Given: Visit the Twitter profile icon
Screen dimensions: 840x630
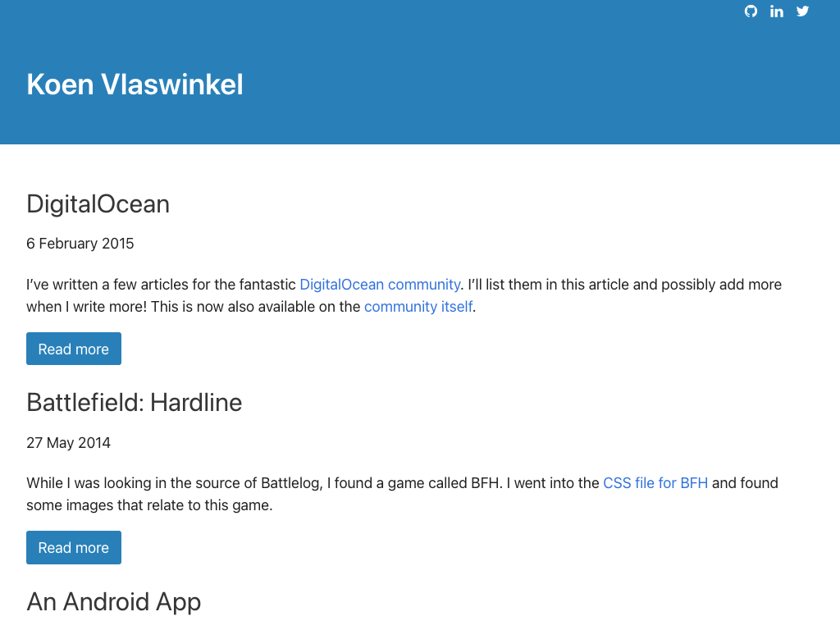Looking at the screenshot, I should tap(802, 11).
